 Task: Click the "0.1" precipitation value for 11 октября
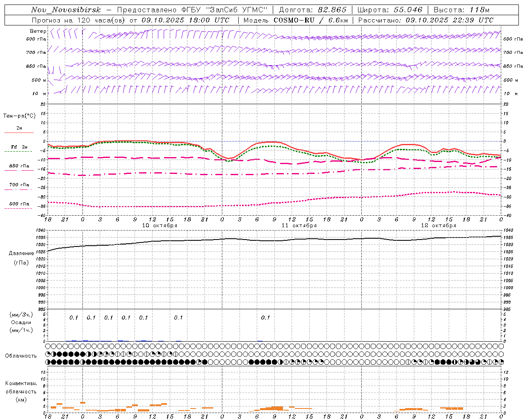[x=265, y=317]
